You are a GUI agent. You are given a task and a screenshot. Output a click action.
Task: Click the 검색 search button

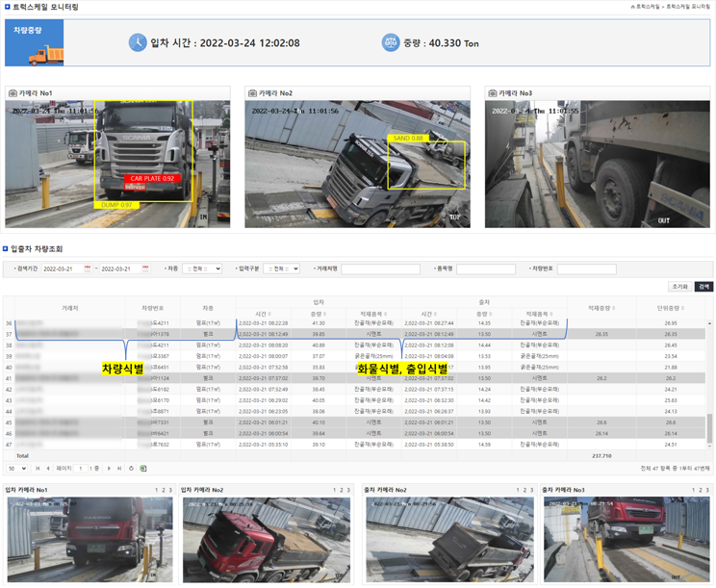703,287
